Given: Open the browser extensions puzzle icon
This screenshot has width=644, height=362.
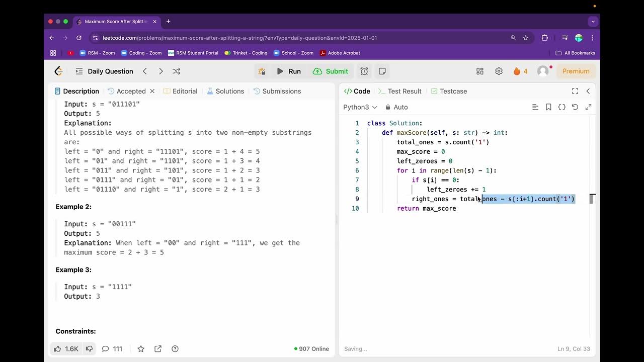Looking at the screenshot, I should click(x=545, y=38).
